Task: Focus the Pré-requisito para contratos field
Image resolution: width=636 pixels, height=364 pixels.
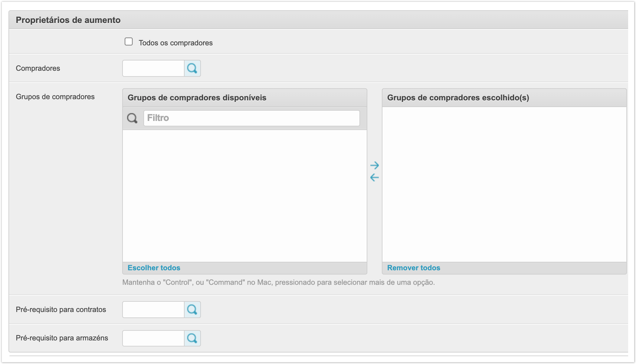Action: pyautogui.click(x=153, y=310)
